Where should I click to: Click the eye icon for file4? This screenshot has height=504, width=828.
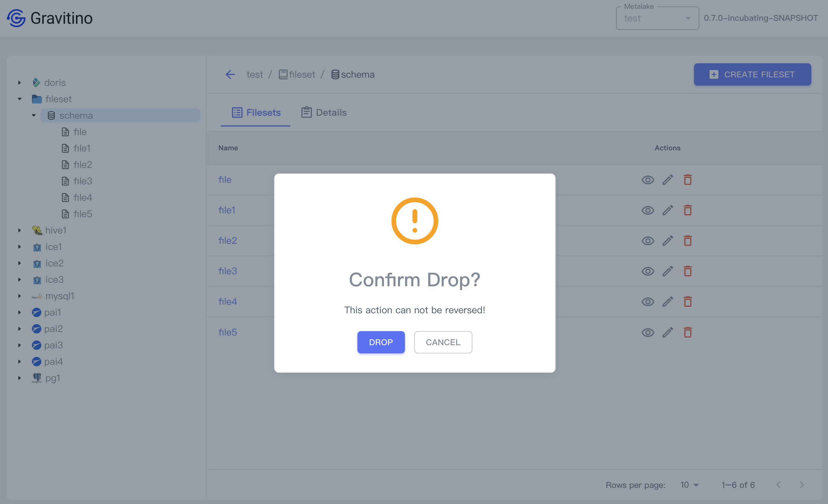click(648, 302)
